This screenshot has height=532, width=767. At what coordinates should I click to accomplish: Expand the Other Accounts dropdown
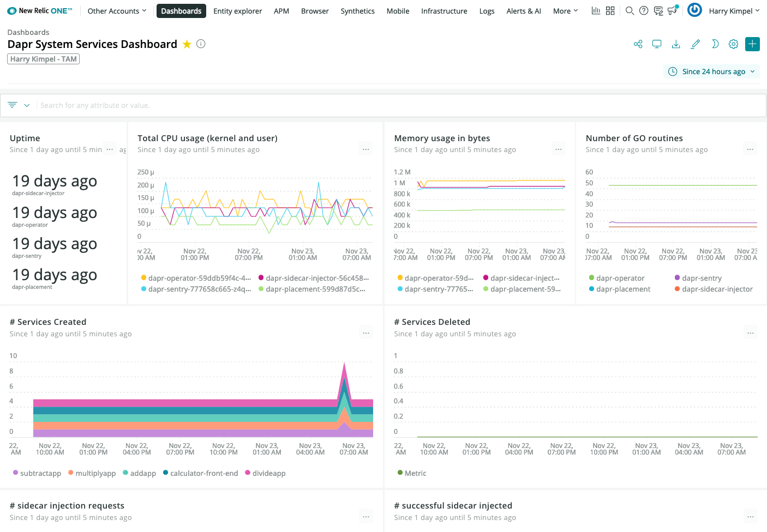pos(116,10)
